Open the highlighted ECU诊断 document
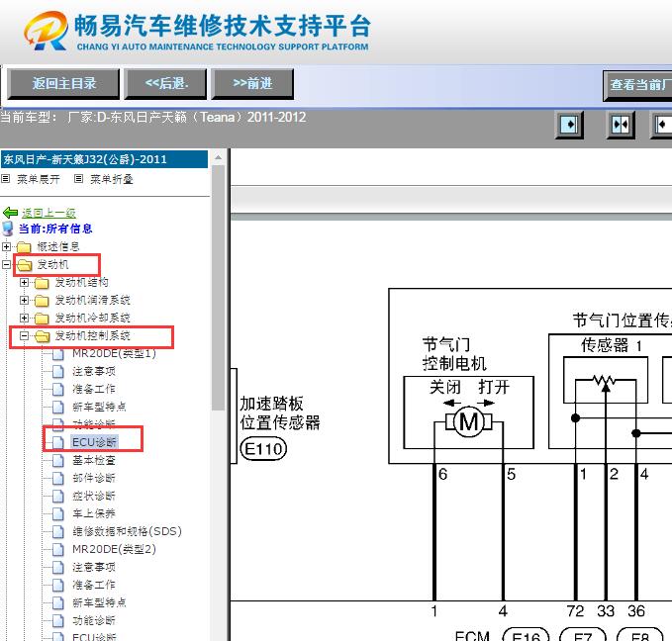This screenshot has width=672, height=641. point(94,442)
